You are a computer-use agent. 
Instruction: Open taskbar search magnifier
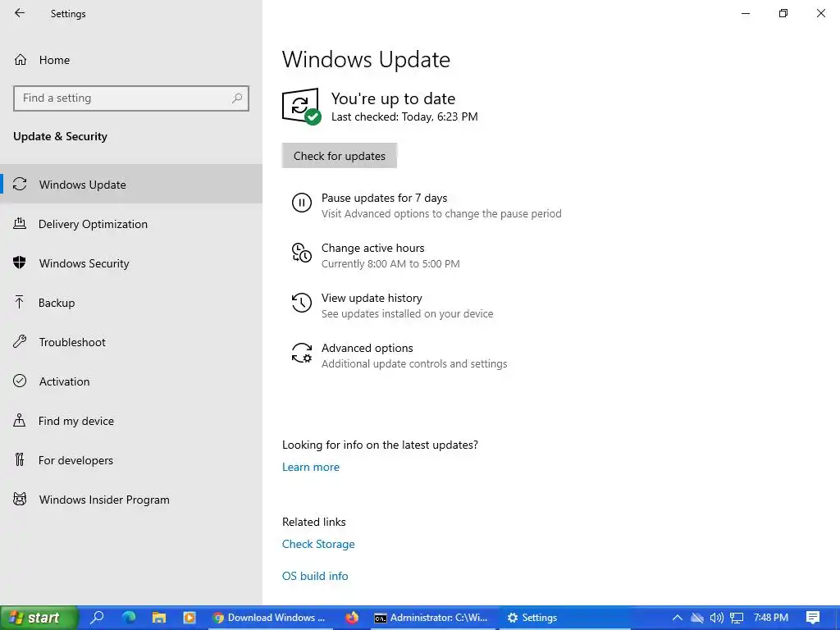(97, 617)
